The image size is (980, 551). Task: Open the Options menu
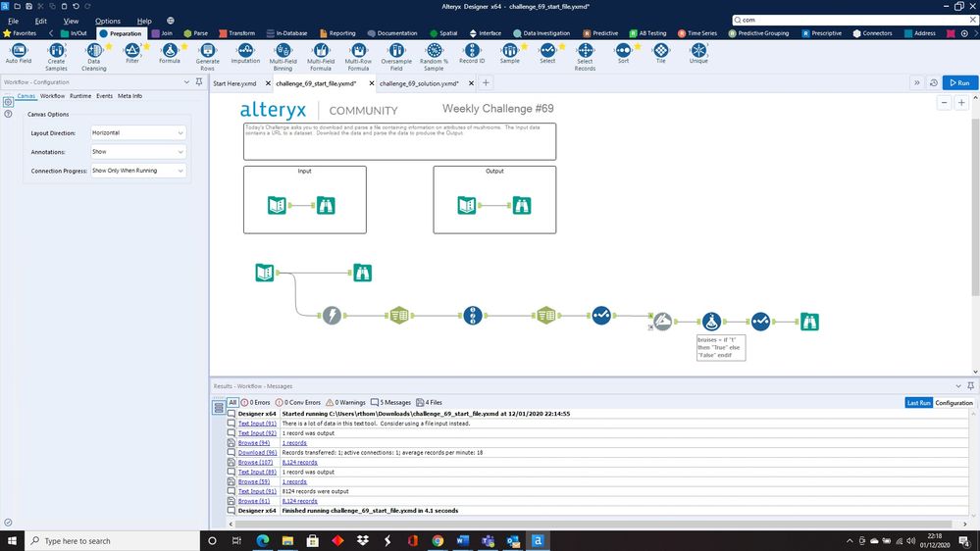(x=108, y=21)
